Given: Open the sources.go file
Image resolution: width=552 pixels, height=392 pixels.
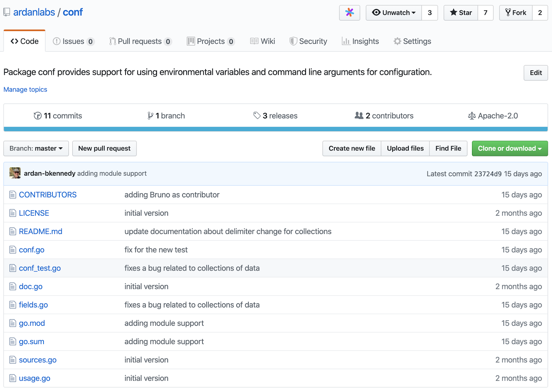Looking at the screenshot, I should pyautogui.click(x=38, y=360).
